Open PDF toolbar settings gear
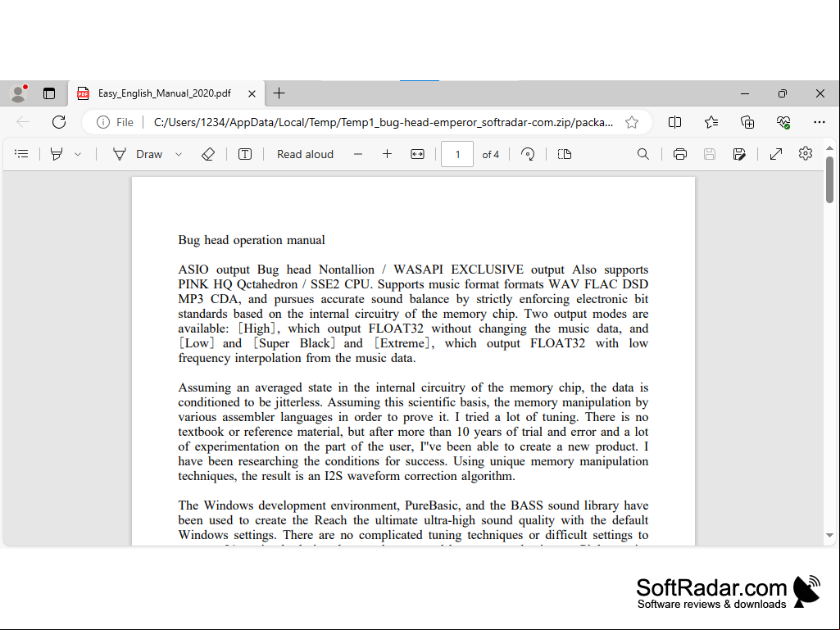 [806, 154]
